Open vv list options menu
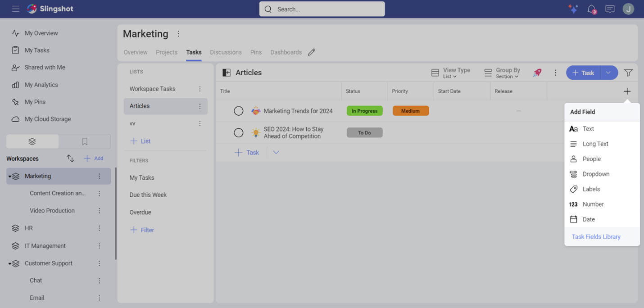644x308 pixels. pos(200,123)
